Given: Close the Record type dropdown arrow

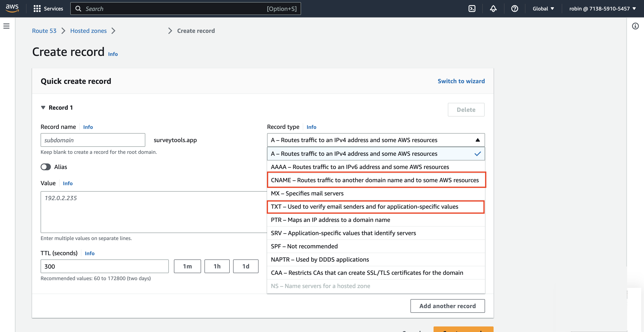Looking at the screenshot, I should [x=478, y=140].
